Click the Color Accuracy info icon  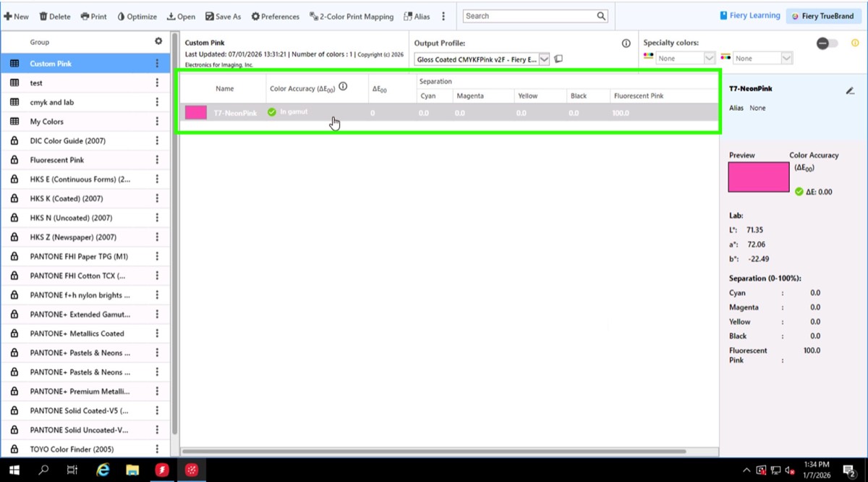(343, 87)
